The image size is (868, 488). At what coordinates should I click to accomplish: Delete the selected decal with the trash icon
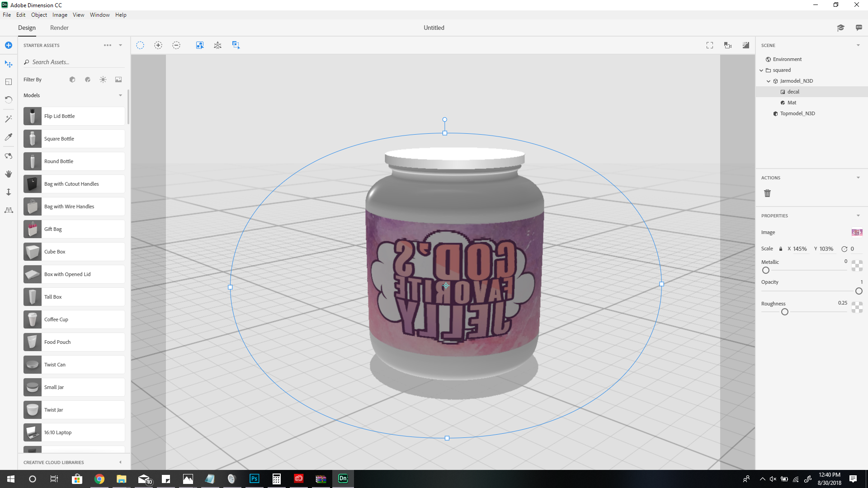pos(767,193)
